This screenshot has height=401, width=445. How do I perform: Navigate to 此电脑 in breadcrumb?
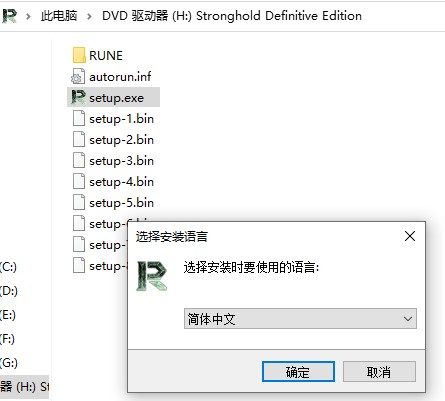click(x=59, y=16)
